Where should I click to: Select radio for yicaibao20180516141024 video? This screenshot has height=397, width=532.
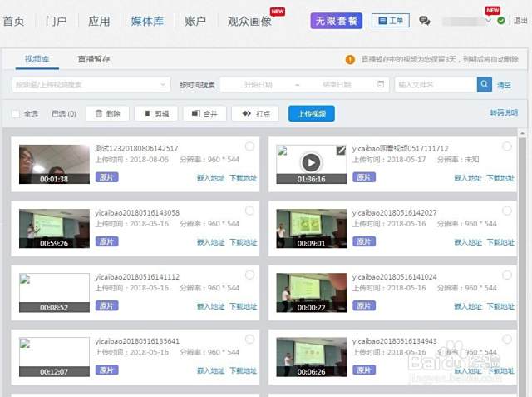click(x=507, y=275)
